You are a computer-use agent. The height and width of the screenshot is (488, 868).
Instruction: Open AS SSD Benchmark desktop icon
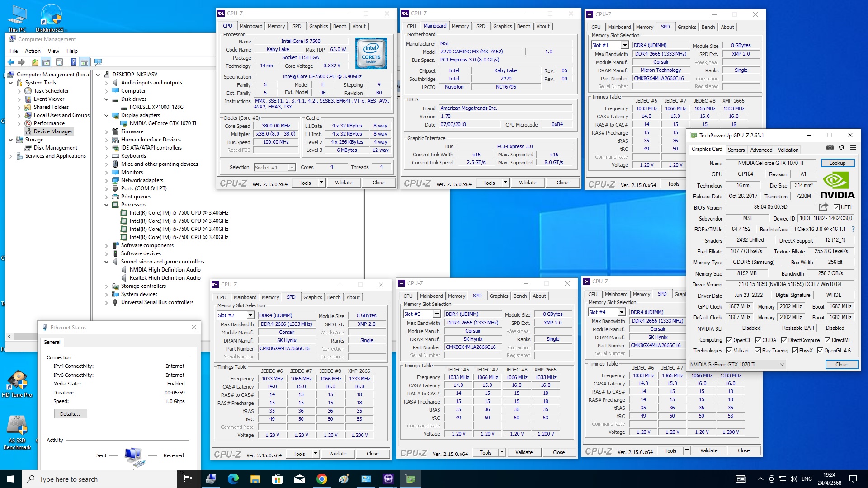click(x=17, y=432)
